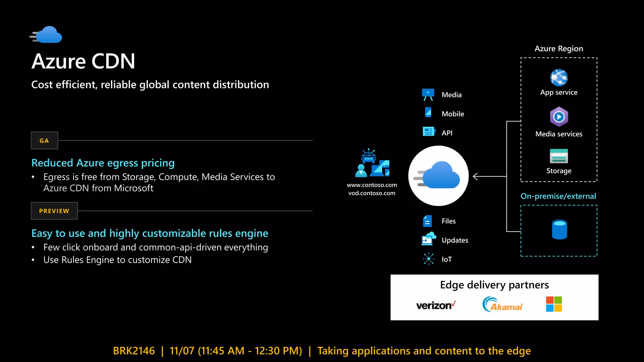
Task: Click the 'Media' label text
Action: [452, 95]
